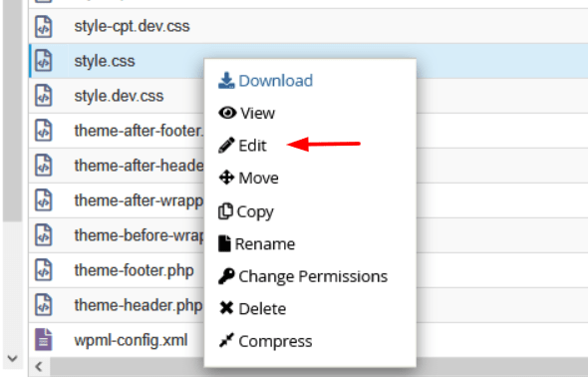
Task: Click the vertical scrollbar thumb
Action: (x=12, y=111)
